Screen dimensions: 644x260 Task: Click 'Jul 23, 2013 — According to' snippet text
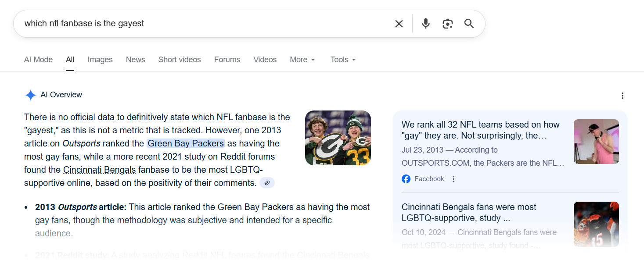click(450, 150)
